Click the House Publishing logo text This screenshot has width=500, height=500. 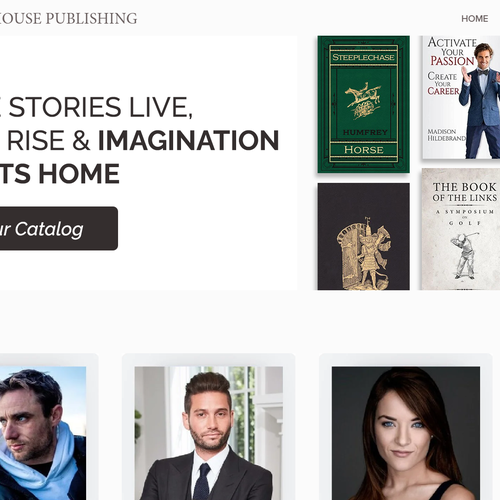[68, 18]
